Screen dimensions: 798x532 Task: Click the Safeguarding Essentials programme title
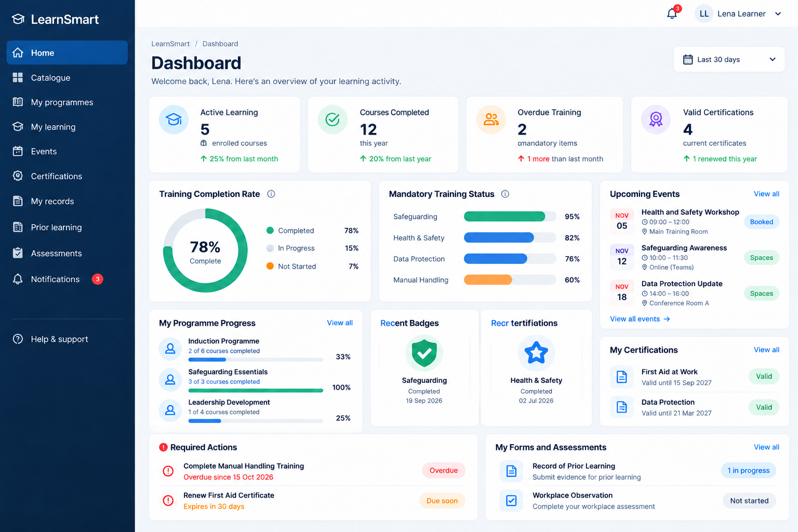(228, 372)
